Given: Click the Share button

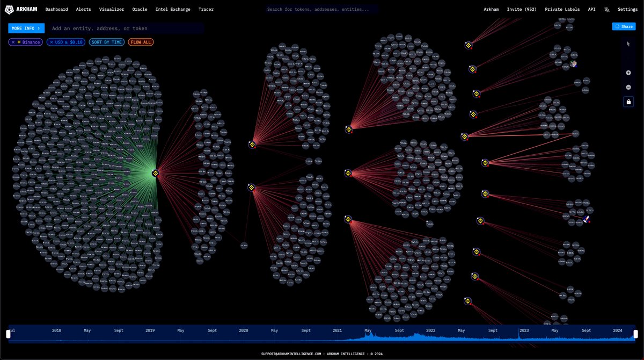Looking at the screenshot, I should point(623,26).
